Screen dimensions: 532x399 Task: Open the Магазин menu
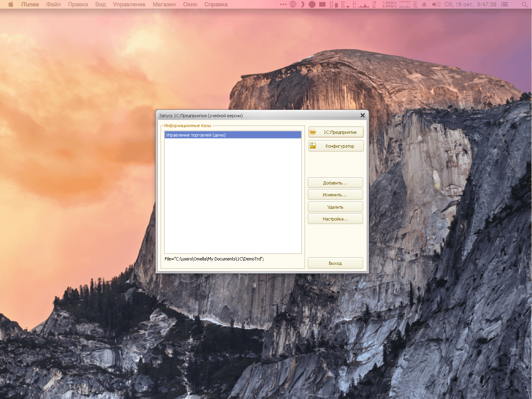(x=164, y=4)
